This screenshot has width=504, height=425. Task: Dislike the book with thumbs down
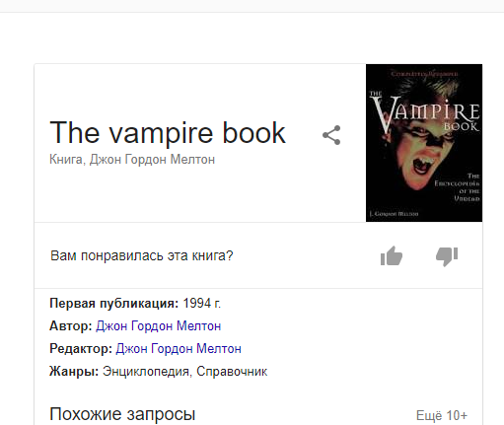tap(447, 256)
